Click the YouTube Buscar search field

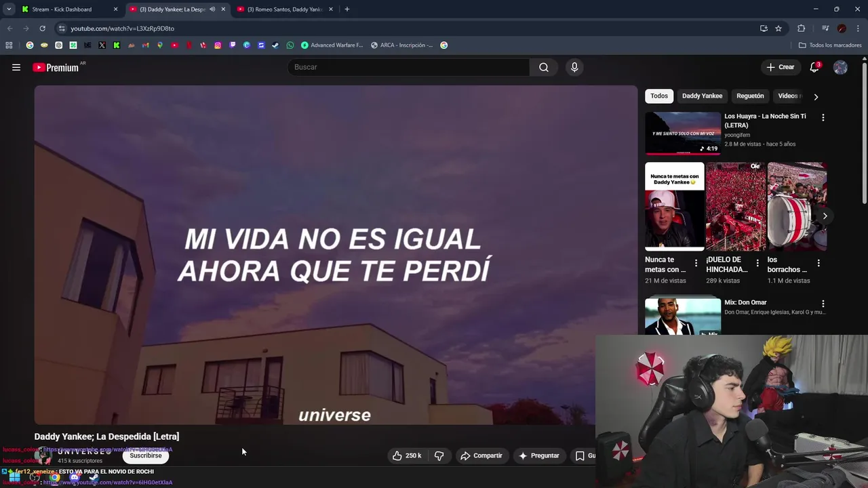(409, 67)
